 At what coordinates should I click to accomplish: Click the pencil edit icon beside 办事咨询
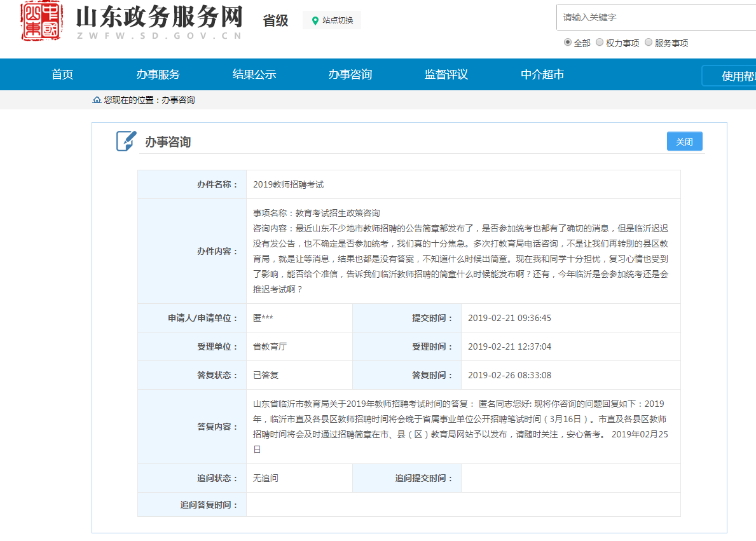click(127, 140)
